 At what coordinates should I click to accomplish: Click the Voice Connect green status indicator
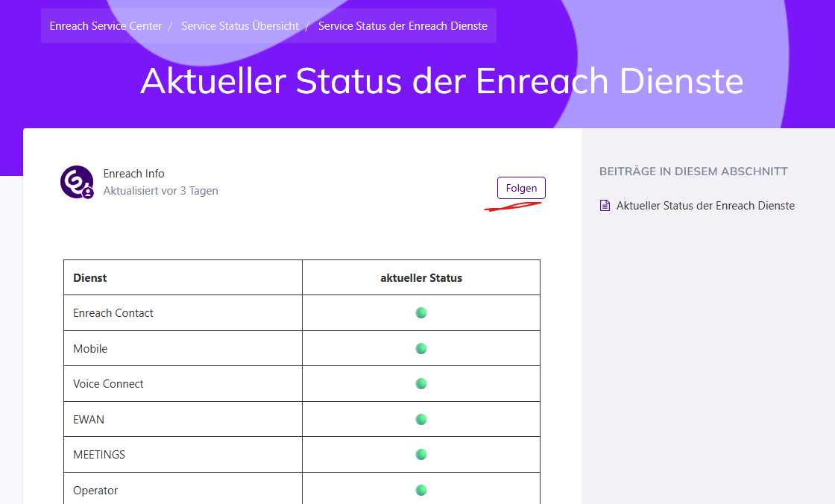coord(421,384)
